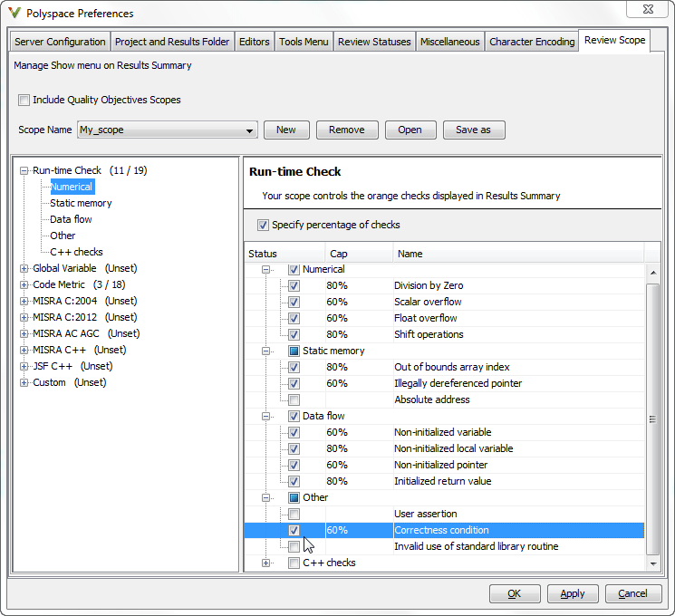Check the C++ checks group checkbox
Screen dimensions: 675x616
294,563
